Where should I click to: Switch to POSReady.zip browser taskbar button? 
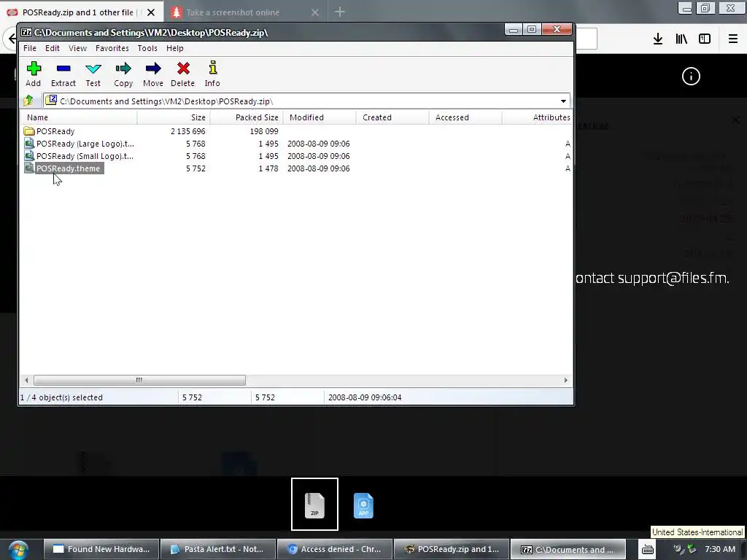point(452,549)
